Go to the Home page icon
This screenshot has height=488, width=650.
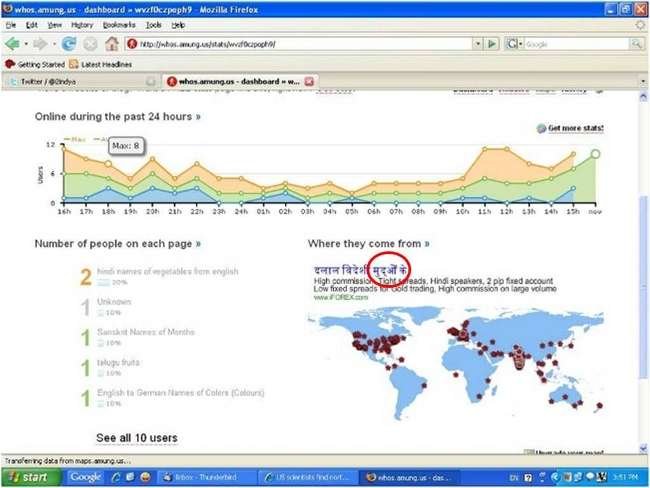coord(112,44)
